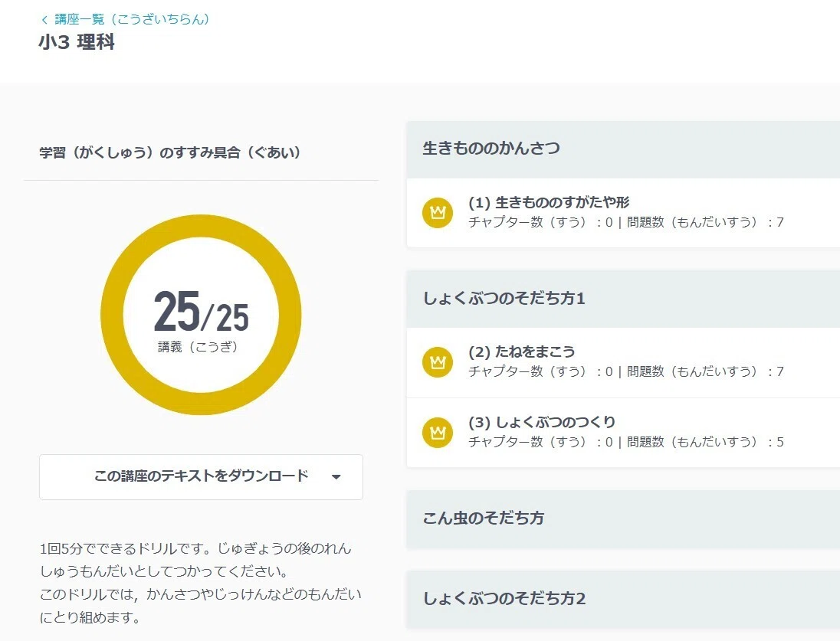840x641 pixels.
Task: Open lesson (3) しょくぶつのつくり
Action: [623, 433]
